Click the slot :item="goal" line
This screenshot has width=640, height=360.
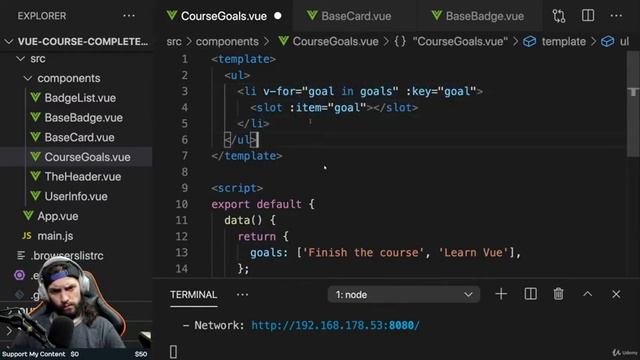[x=334, y=108]
